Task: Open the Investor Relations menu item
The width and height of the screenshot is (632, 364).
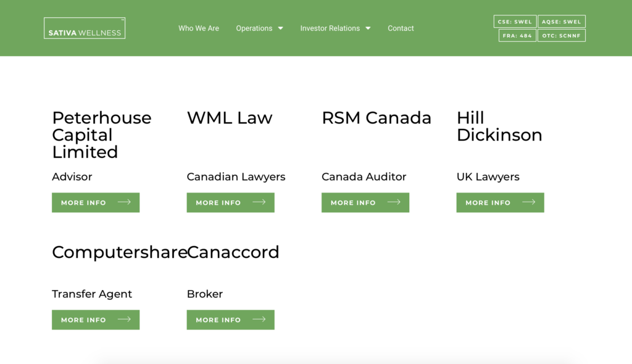Action: 330,28
